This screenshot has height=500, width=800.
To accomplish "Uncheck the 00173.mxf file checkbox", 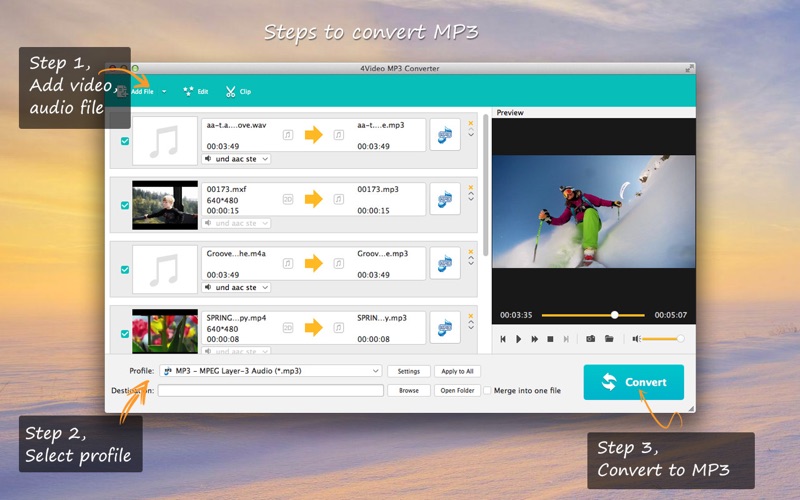I will (125, 206).
